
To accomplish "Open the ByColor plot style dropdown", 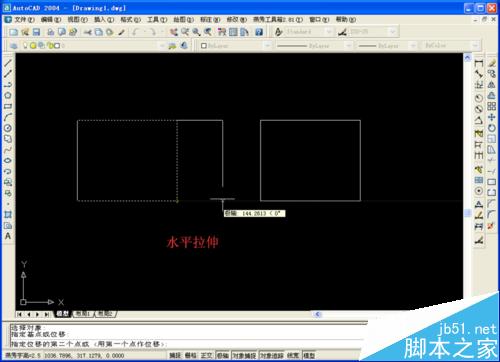I will coord(451,46).
